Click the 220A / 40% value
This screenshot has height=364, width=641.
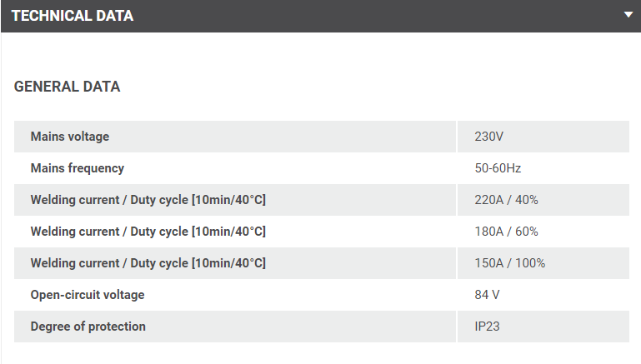tap(506, 200)
